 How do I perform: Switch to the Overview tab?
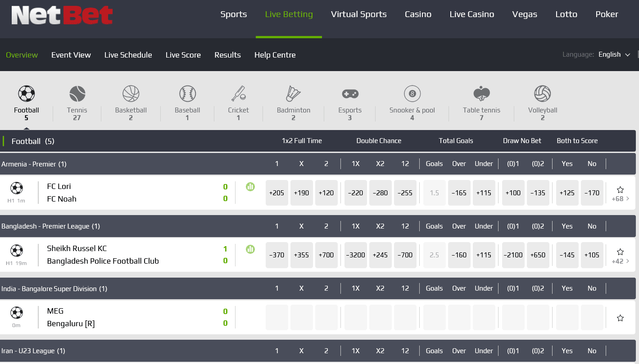[x=22, y=55]
